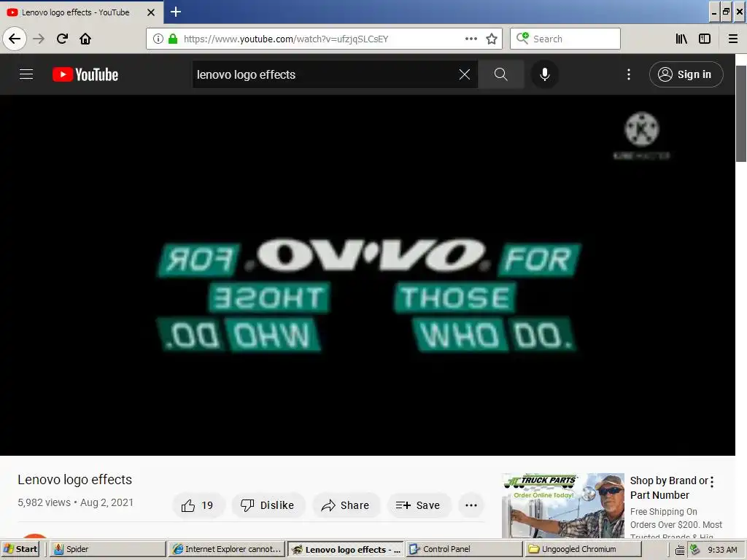747x560 pixels.
Task: Toggle the browser sidebar view
Action: (705, 39)
